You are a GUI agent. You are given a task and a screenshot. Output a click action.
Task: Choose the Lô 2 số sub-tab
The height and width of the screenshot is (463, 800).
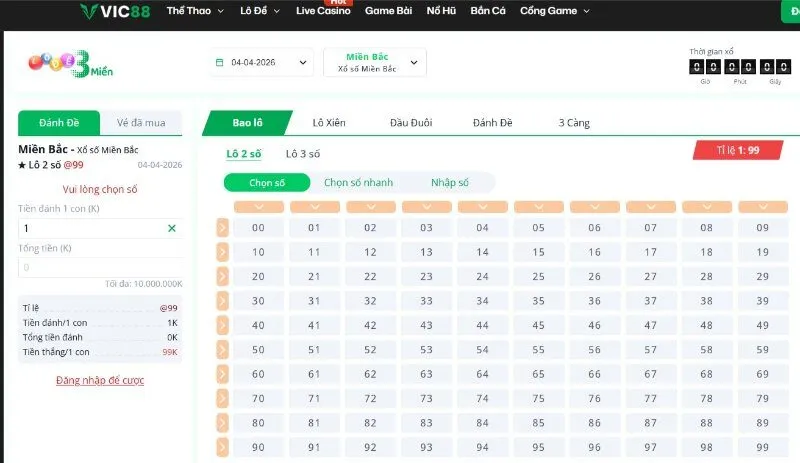click(244, 154)
